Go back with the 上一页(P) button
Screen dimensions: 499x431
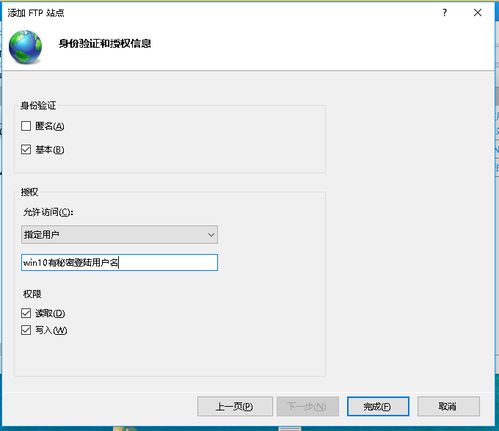pyautogui.click(x=235, y=406)
